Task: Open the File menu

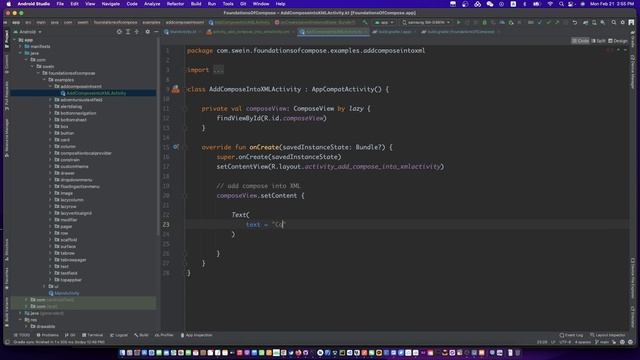Action: coord(60,4)
